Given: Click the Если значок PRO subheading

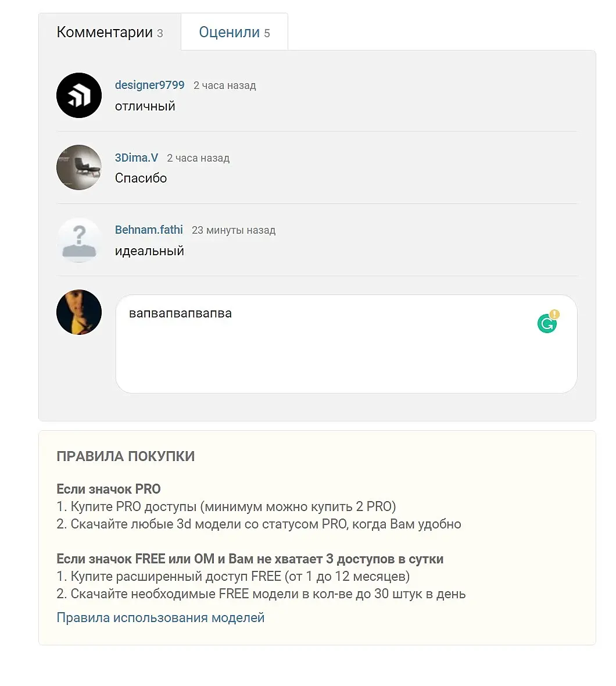Looking at the screenshot, I should pos(109,489).
